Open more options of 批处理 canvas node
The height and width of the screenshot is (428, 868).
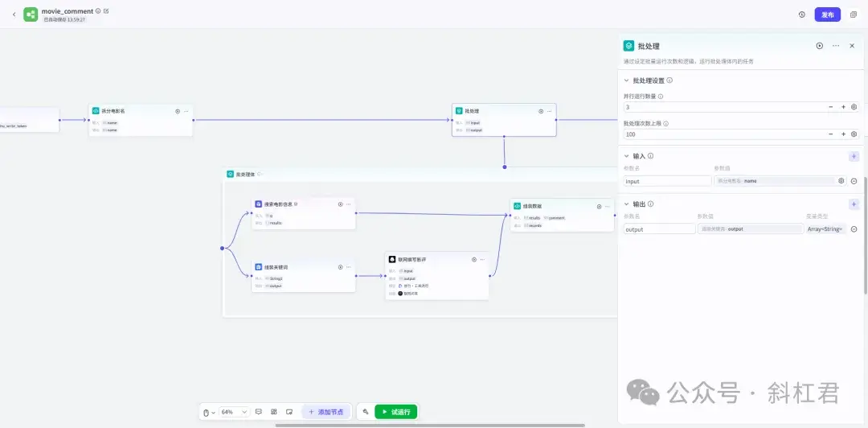549,111
